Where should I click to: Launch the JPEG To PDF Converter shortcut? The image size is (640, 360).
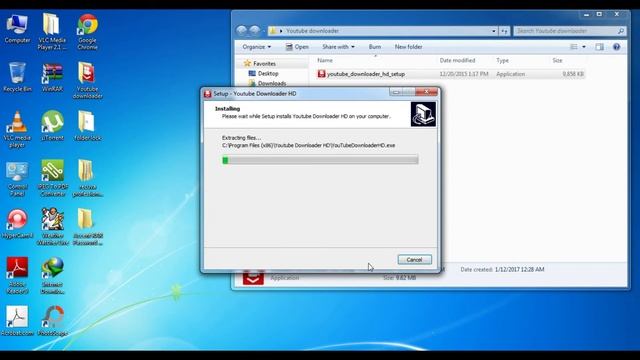click(53, 178)
